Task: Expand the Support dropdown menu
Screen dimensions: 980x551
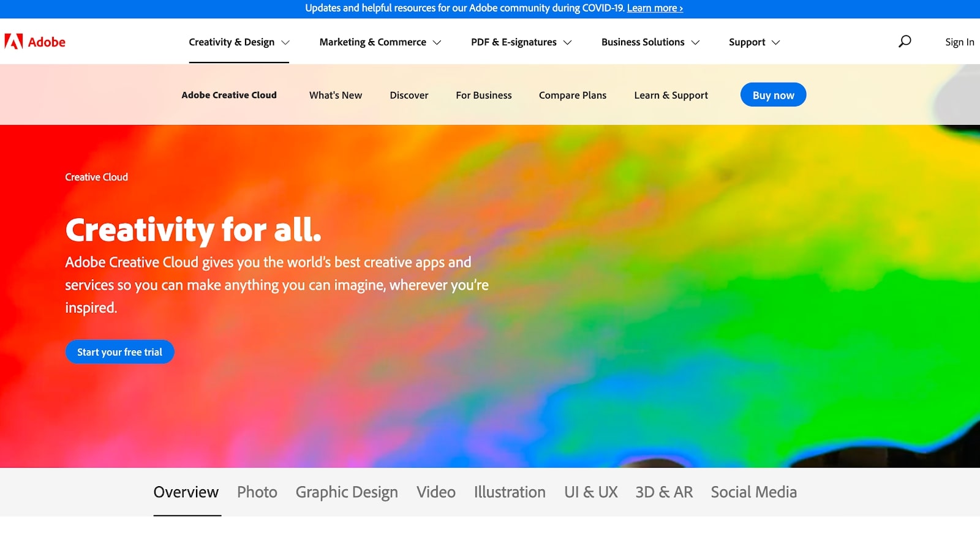Action: [x=753, y=42]
